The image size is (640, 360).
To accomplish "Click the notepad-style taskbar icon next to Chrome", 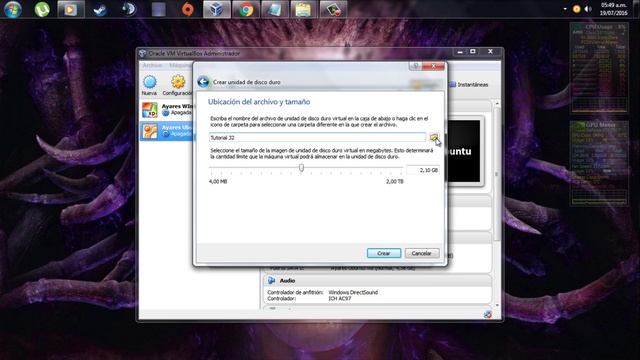I will tap(275, 9).
